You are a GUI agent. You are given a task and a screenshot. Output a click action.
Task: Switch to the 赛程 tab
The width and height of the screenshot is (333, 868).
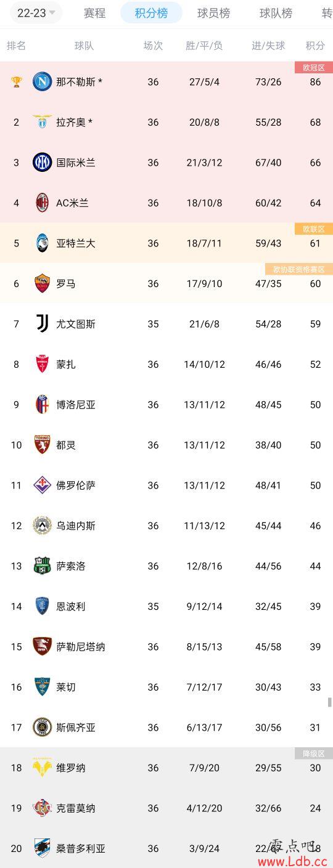pos(94,13)
